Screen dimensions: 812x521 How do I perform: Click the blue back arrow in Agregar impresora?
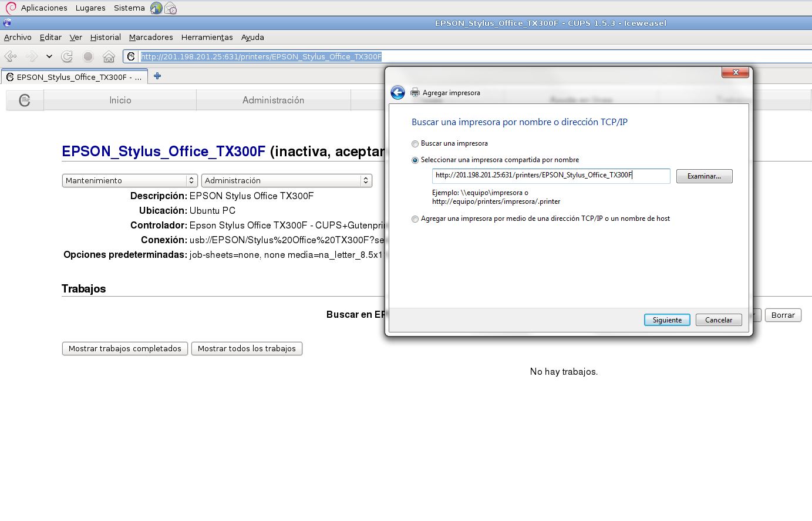point(397,93)
